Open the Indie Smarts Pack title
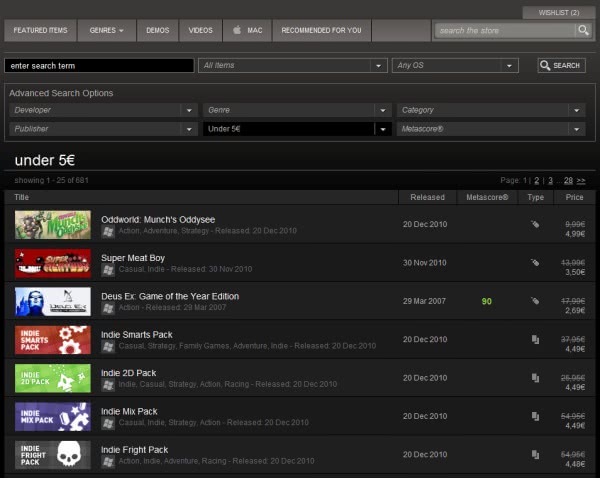The image size is (600, 478). [x=137, y=335]
